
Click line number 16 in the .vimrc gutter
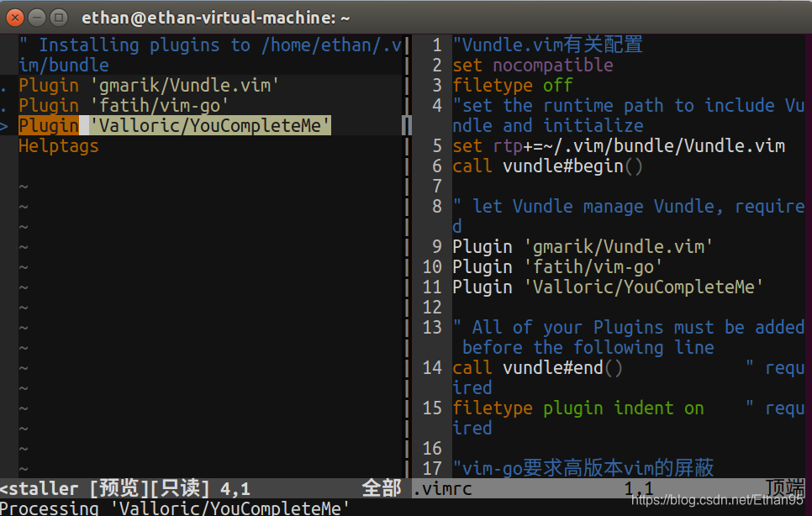coord(432,448)
